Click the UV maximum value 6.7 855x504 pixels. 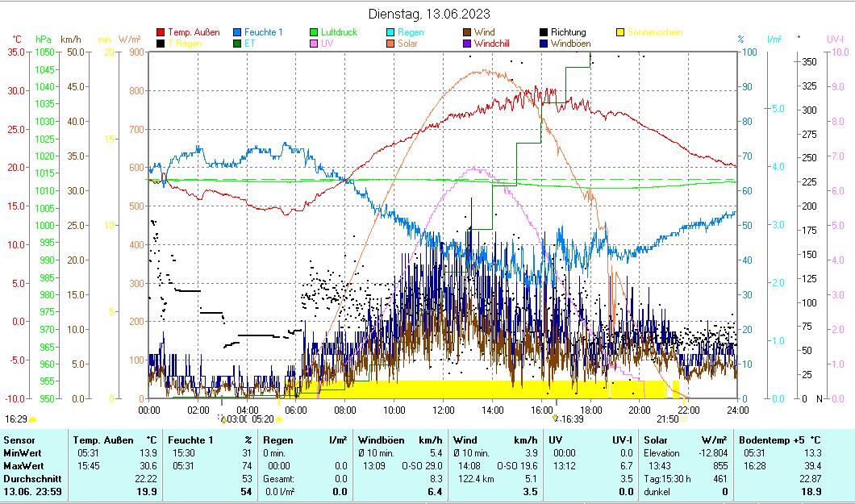coord(626,466)
